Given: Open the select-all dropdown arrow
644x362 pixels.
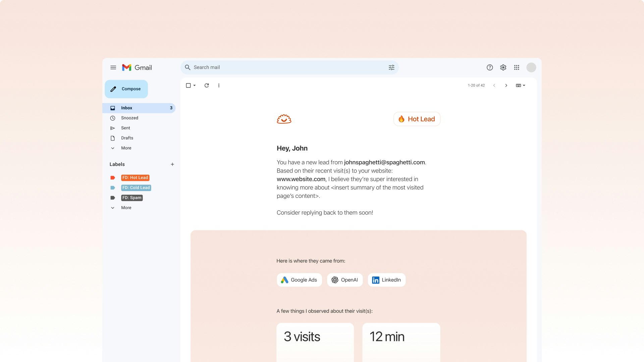Looking at the screenshot, I should pyautogui.click(x=195, y=85).
